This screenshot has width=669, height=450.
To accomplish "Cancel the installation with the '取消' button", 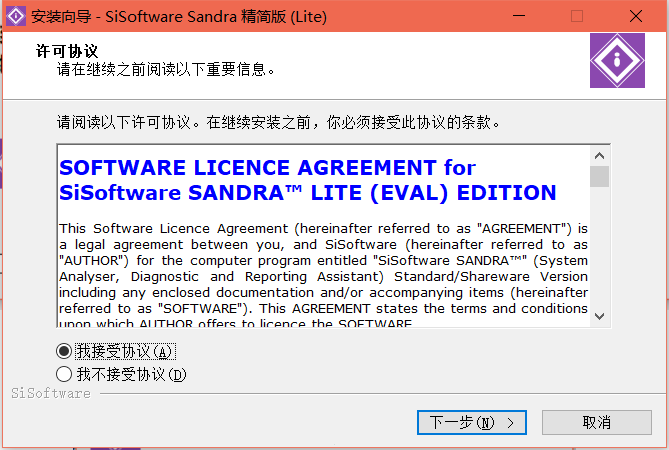I will (596, 422).
